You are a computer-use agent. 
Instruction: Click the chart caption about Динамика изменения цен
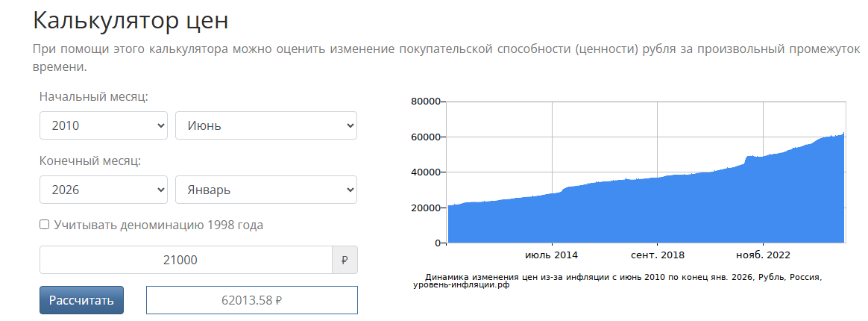(x=617, y=281)
